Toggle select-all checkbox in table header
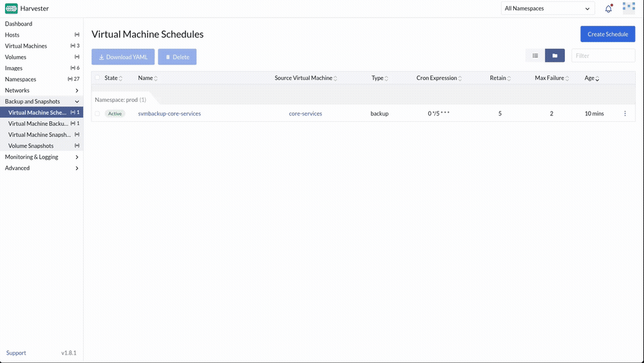Screen dimensions: 644x363 (97, 77)
